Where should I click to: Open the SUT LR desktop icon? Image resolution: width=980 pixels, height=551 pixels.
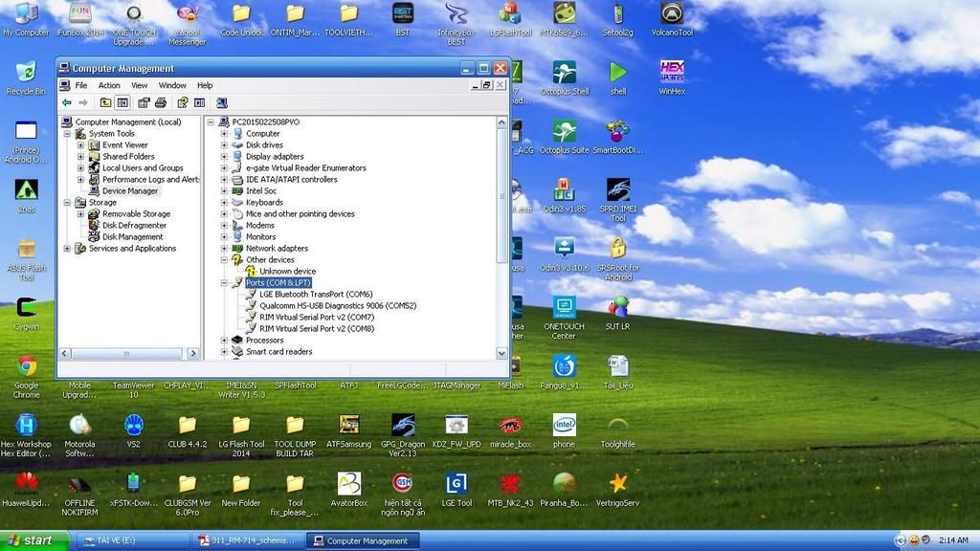coord(617,313)
